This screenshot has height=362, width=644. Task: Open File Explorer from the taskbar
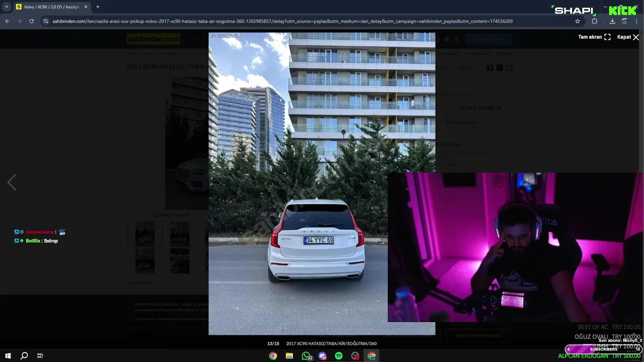point(289,356)
